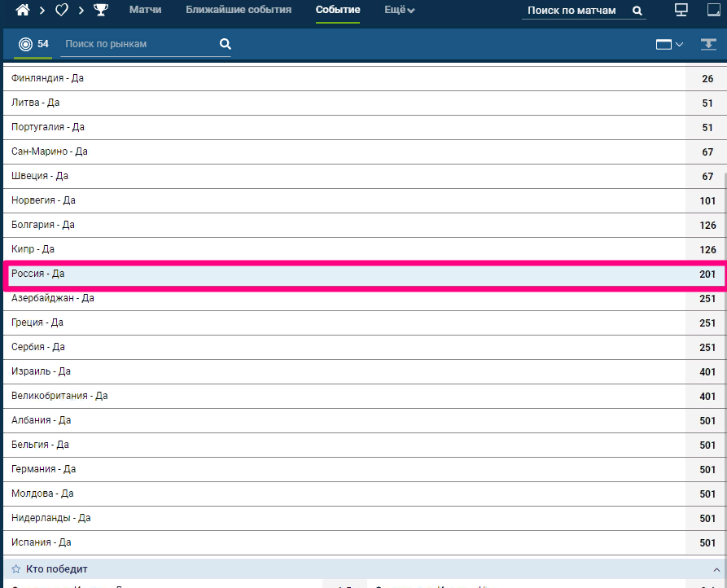Go to the home page icon
Image resolution: width=727 pixels, height=588 pixels.
click(x=22, y=10)
